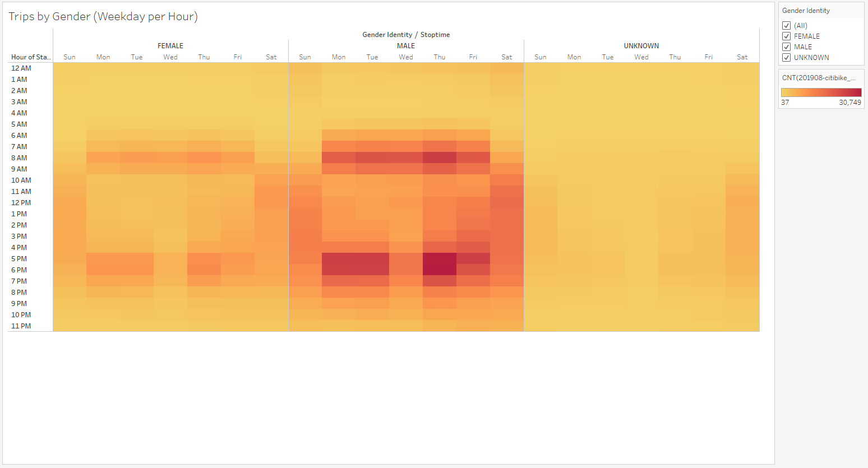Click the legend maximum value 30,749
868x468 pixels.
850,103
